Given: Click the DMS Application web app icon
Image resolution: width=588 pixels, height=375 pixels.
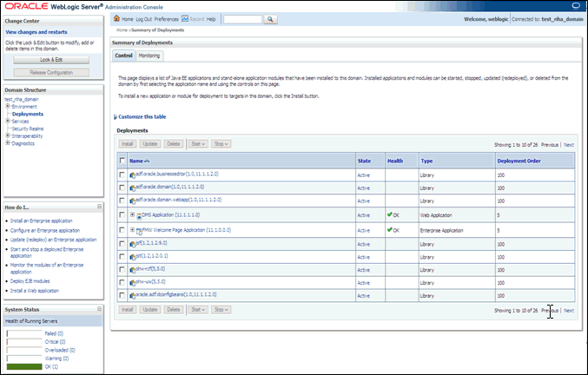Looking at the screenshot, I should pos(139,216).
